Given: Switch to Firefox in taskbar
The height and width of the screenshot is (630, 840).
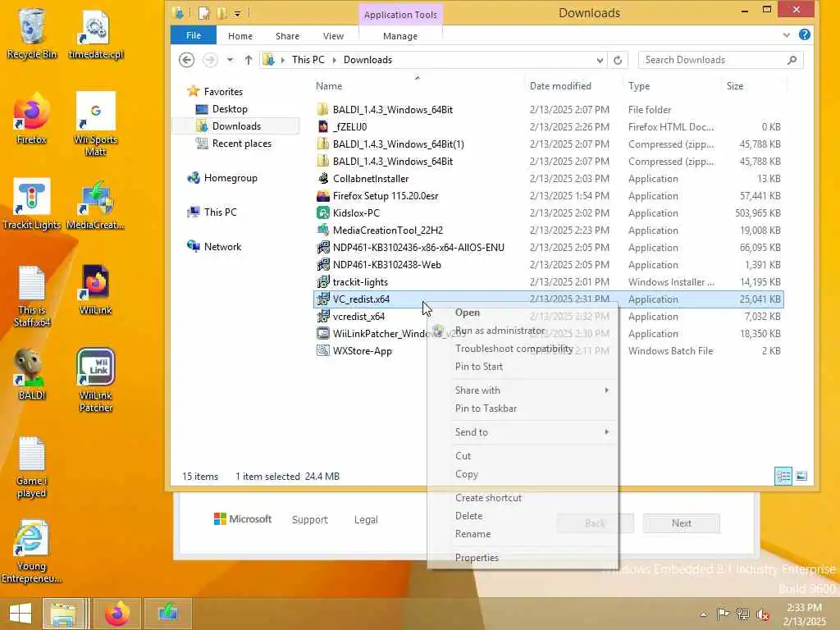Looking at the screenshot, I should [117, 614].
